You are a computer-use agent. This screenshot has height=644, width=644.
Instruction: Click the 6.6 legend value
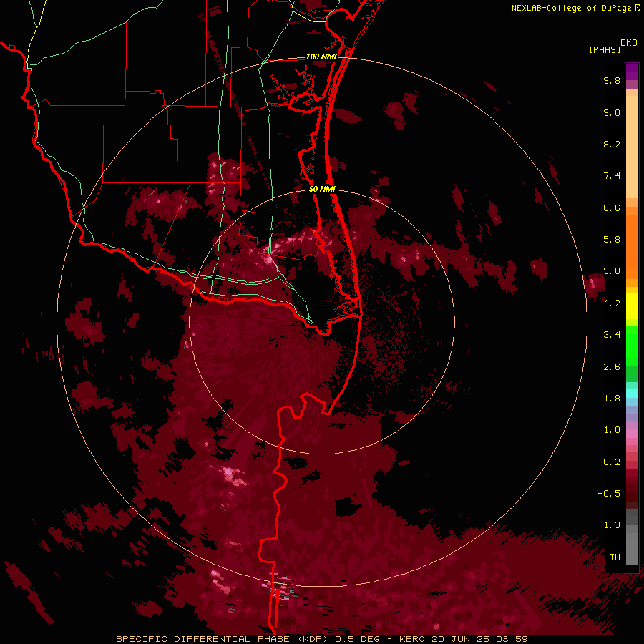click(x=612, y=208)
